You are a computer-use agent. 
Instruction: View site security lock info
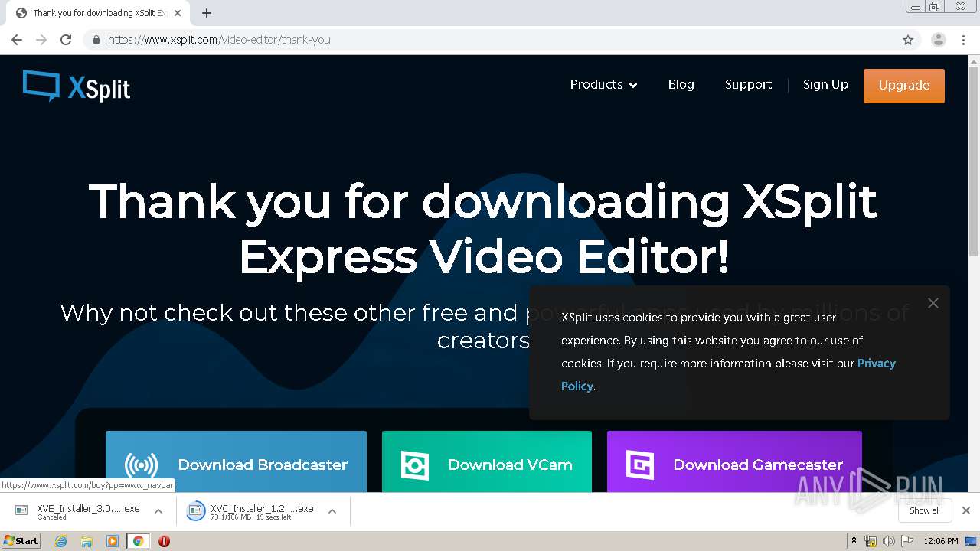[x=96, y=40]
